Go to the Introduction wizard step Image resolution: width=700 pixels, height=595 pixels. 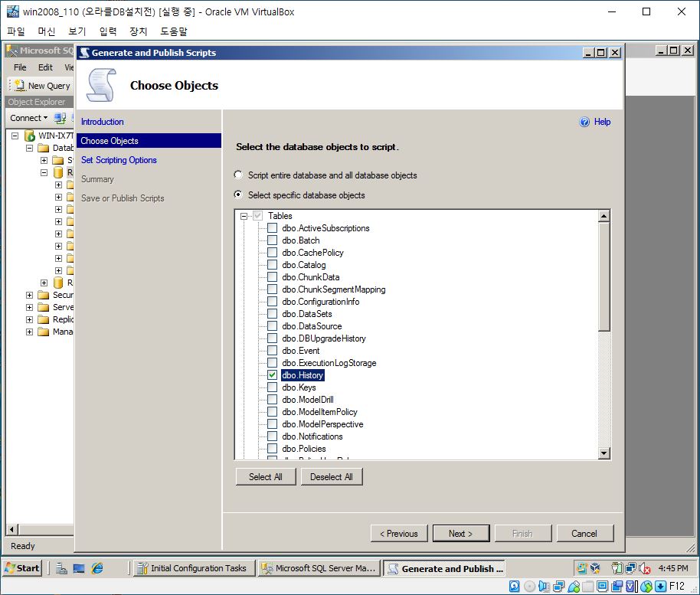(x=102, y=122)
